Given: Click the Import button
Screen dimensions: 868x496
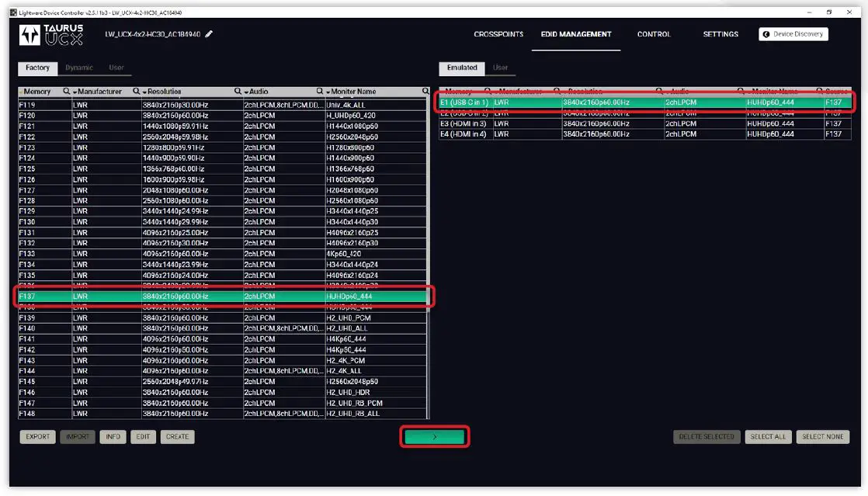Looking at the screenshot, I should click(x=78, y=437).
